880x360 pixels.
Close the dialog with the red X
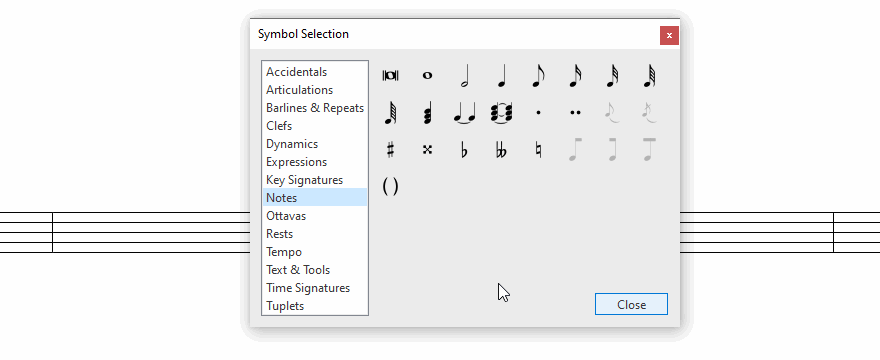click(x=669, y=35)
